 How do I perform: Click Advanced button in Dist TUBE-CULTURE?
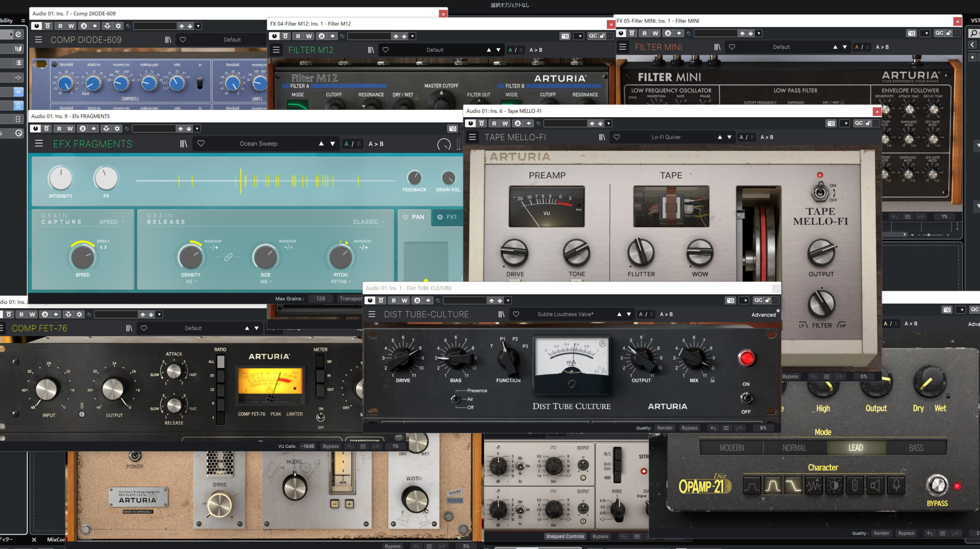tap(763, 315)
